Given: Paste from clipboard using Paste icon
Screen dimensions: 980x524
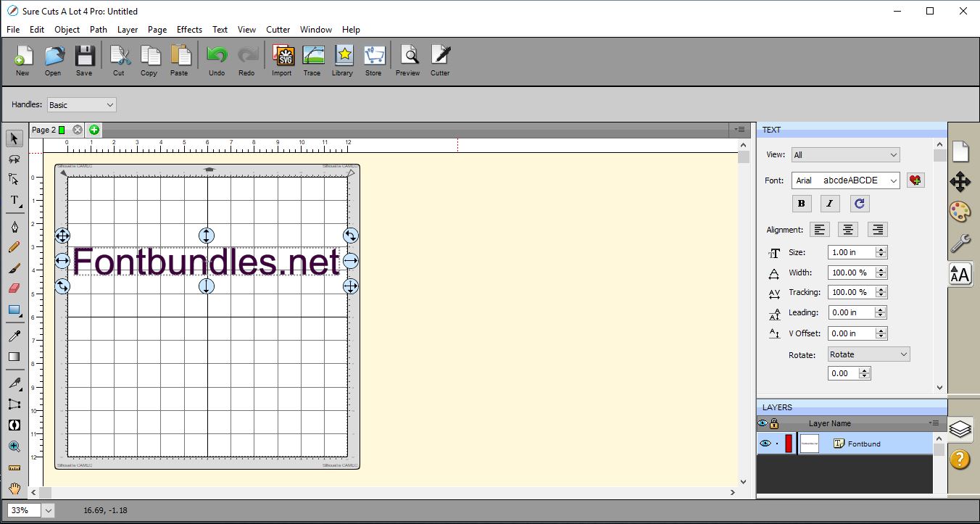Looking at the screenshot, I should coord(179,61).
